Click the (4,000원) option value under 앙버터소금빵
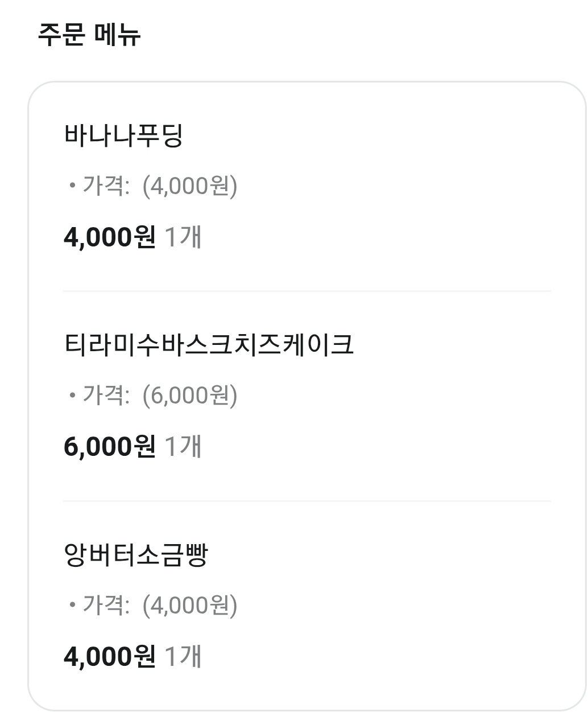The width and height of the screenshot is (588, 712). coord(189,606)
